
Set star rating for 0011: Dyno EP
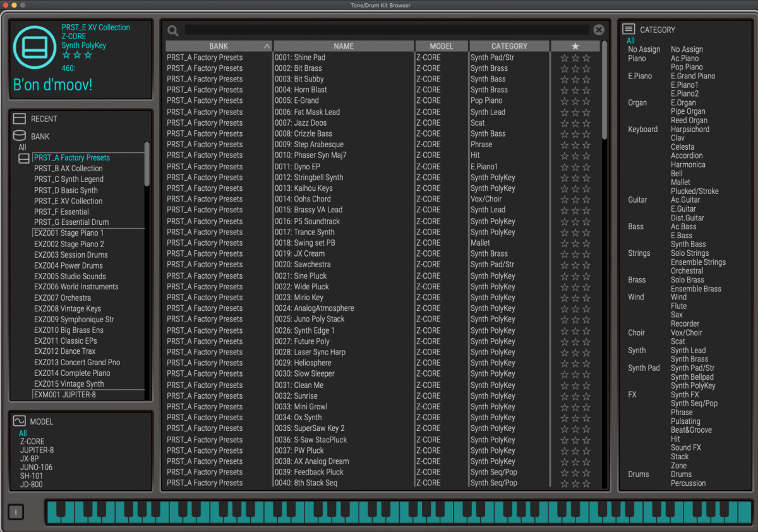coord(575,167)
